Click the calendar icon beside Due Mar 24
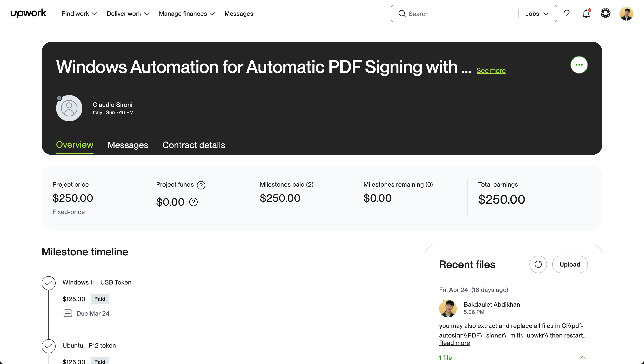The height and width of the screenshot is (364, 644). tap(68, 313)
